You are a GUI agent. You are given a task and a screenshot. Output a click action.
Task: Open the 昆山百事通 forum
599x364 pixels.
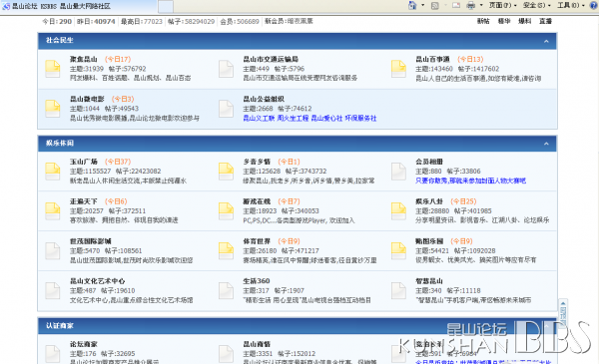tap(432, 59)
